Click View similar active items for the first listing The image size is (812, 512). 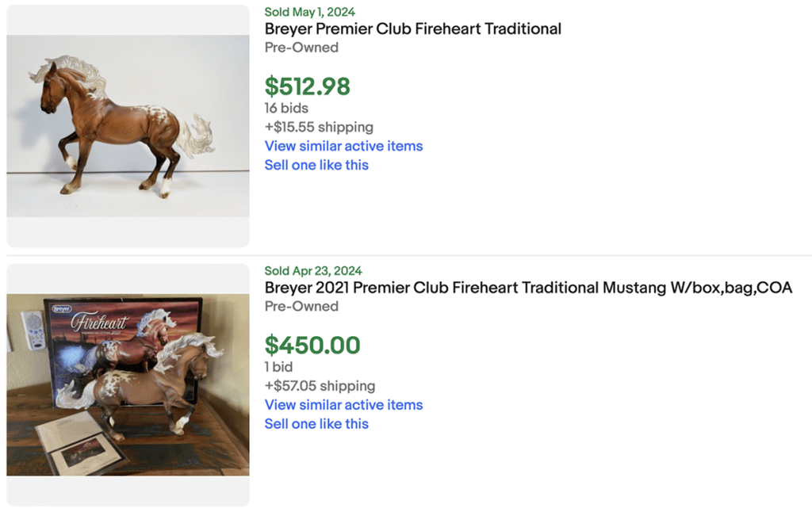(343, 146)
